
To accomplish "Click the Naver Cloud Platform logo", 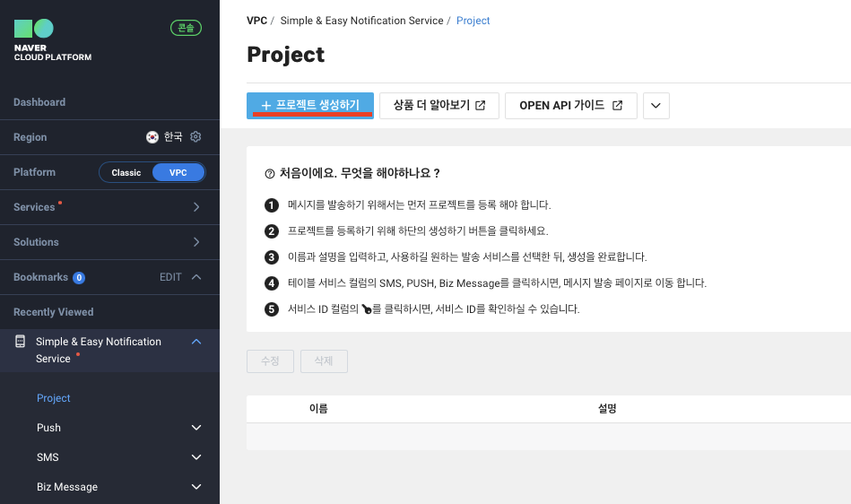I will [53, 40].
